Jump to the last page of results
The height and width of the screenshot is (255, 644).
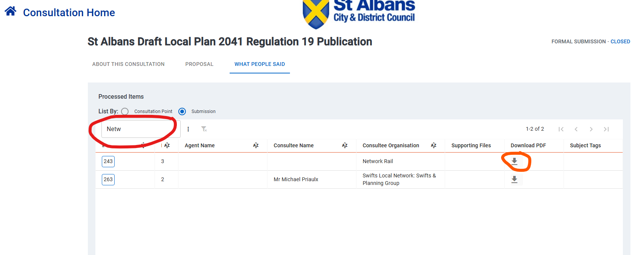(606, 129)
